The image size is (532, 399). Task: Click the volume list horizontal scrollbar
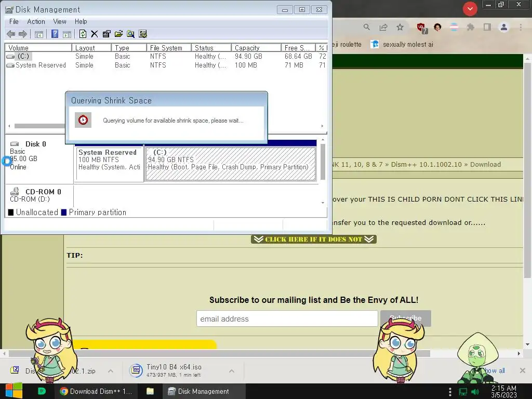tap(39, 126)
